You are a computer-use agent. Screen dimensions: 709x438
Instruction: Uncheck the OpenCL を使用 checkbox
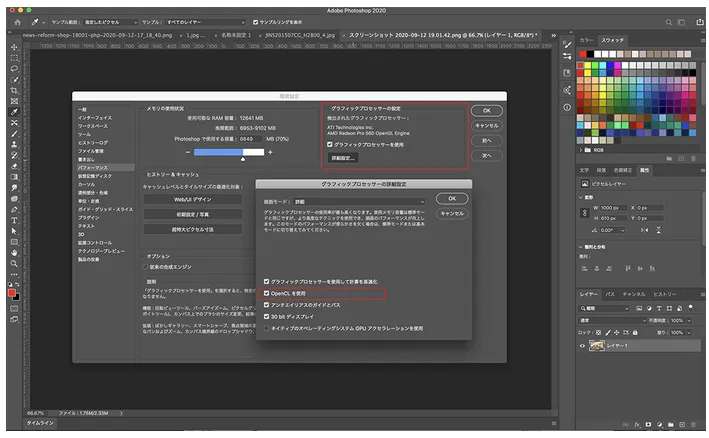pyautogui.click(x=266, y=293)
